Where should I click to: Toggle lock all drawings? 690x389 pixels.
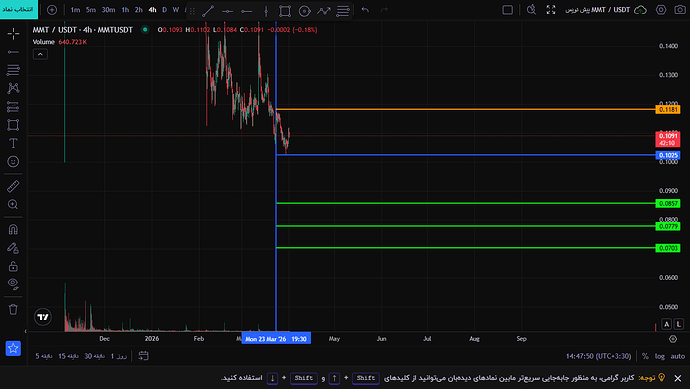(x=13, y=266)
